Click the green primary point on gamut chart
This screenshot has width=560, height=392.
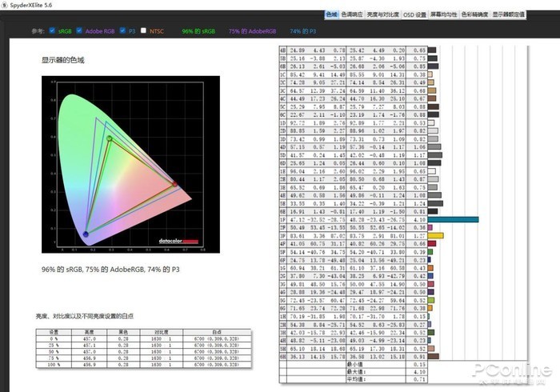pos(110,139)
